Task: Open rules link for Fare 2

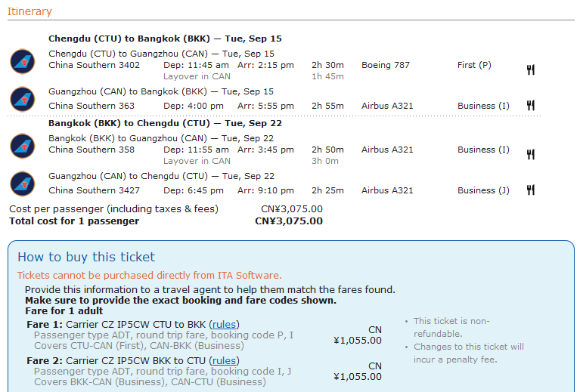Action: (224, 361)
